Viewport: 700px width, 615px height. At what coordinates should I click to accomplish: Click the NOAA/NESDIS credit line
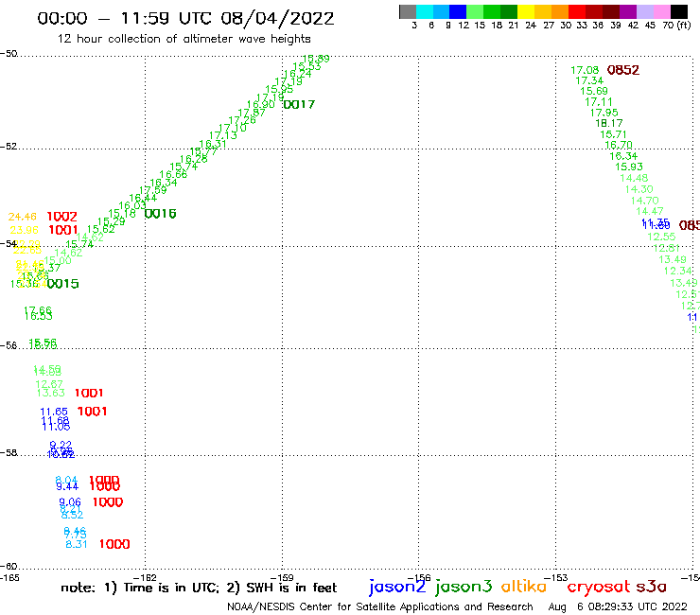click(380, 606)
